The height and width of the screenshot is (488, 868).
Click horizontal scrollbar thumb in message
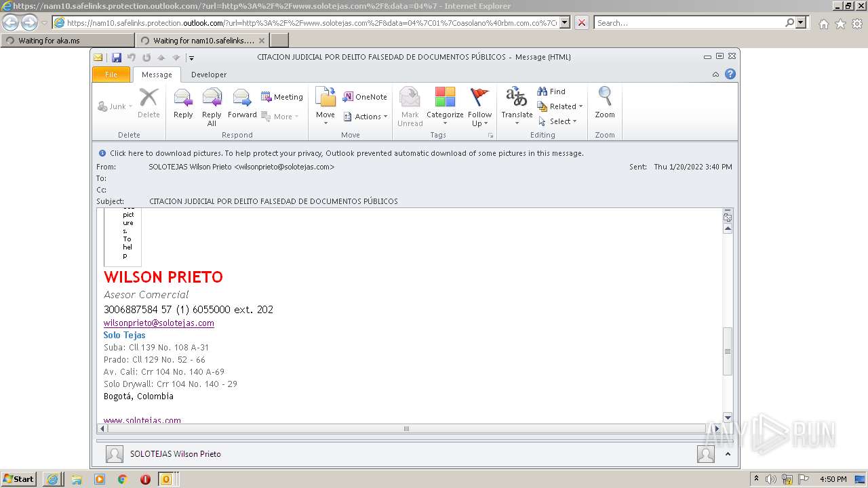coord(406,428)
